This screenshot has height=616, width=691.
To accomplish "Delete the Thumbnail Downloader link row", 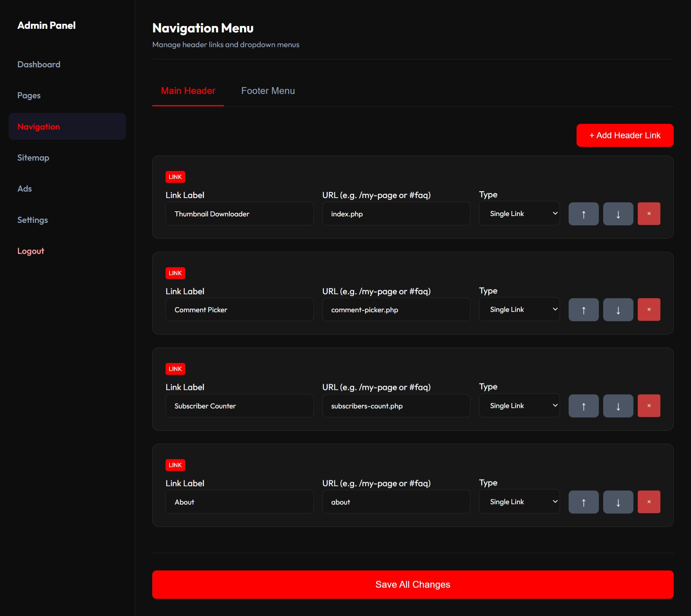I will tap(649, 214).
